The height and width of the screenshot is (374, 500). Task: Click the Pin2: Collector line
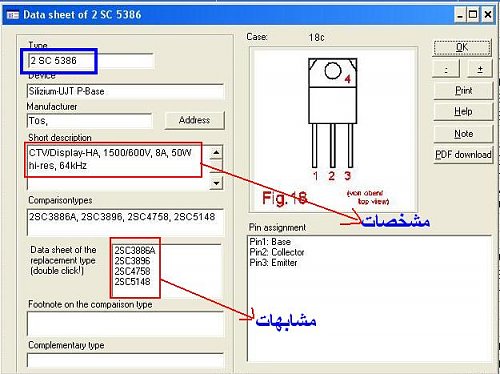click(277, 252)
